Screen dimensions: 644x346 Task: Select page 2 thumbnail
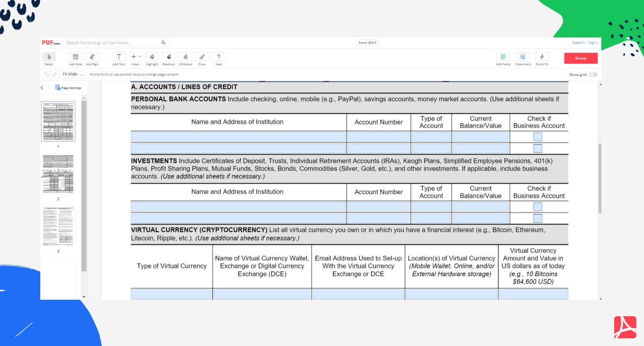58,174
